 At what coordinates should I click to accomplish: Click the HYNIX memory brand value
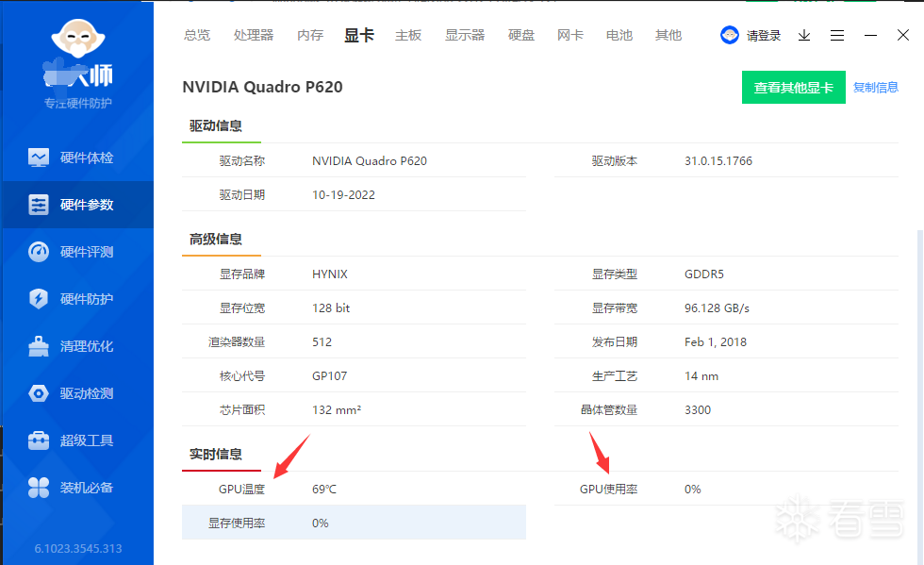pos(330,274)
